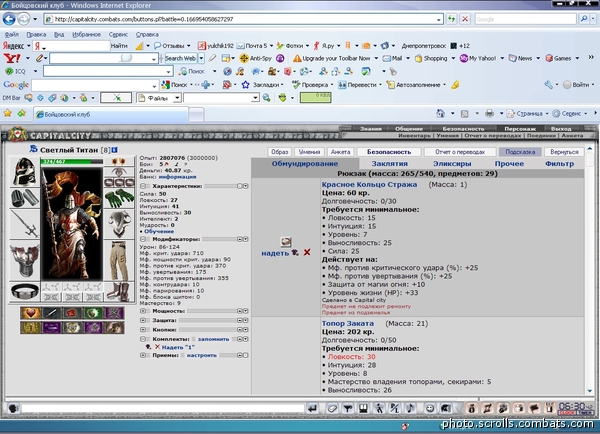This screenshot has height=434, width=600.
Task: Click the helmet equipment slot
Action: pyautogui.click(x=24, y=171)
